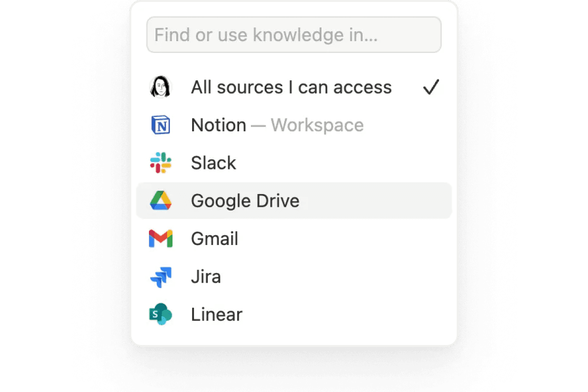
Task: Pick Google Drive from the source list
Action: 245,201
